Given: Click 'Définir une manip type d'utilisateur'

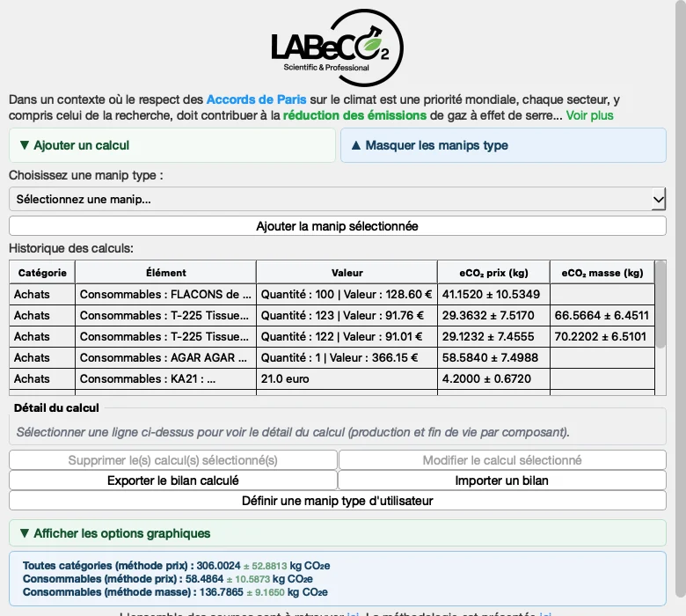Looking at the screenshot, I should pyautogui.click(x=338, y=501).
